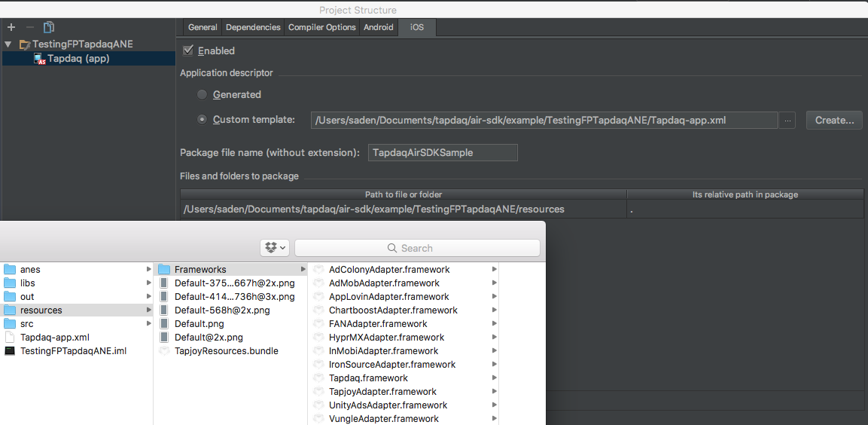Open the Compiler Options tab
This screenshot has width=868, height=425.
click(322, 27)
